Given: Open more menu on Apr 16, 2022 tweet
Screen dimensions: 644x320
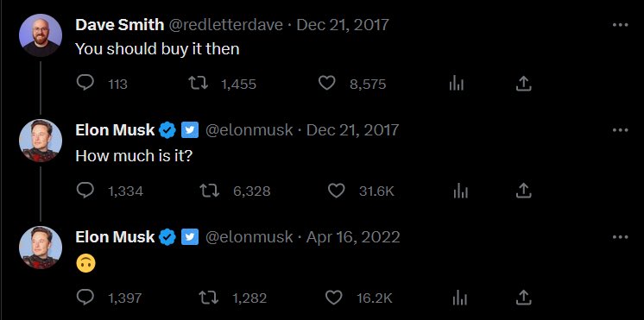Looking at the screenshot, I should [620, 237].
